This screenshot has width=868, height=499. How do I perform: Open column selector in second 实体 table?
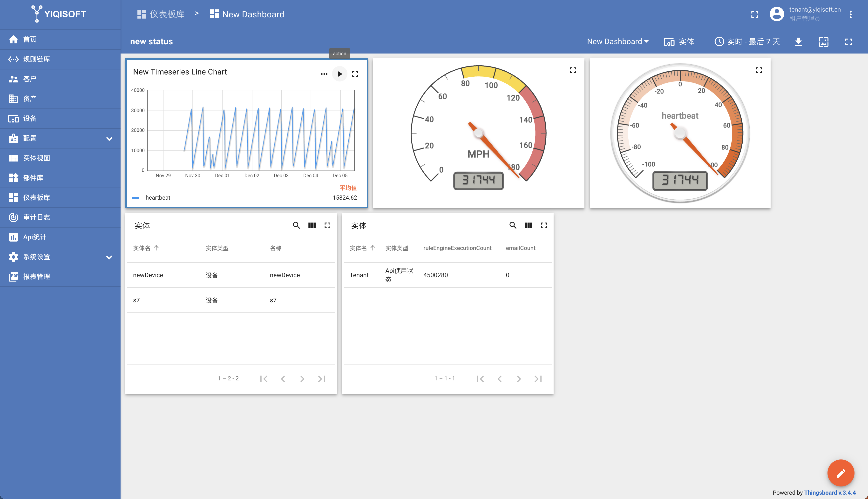(x=529, y=225)
